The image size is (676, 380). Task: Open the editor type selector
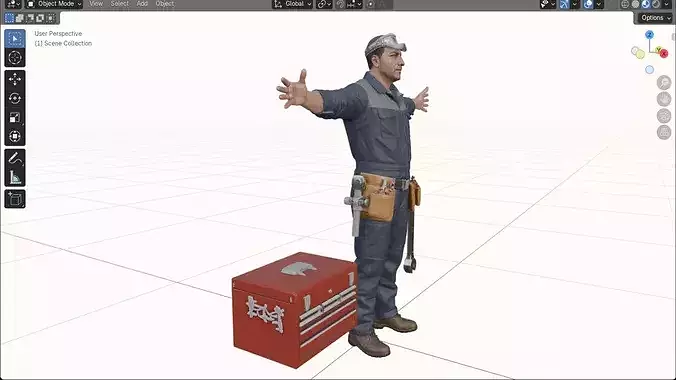[x=13, y=4]
